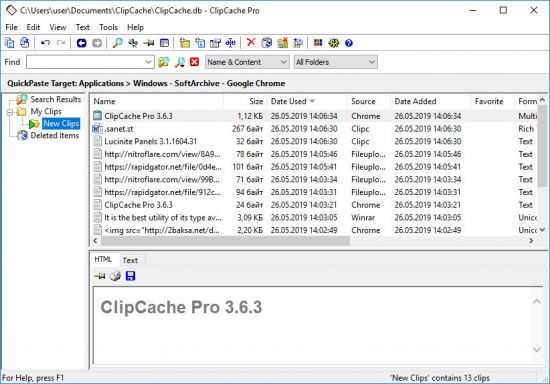Select the '.sanet.st' clip row
Screen dimensions: 550x384
click(314, 129)
